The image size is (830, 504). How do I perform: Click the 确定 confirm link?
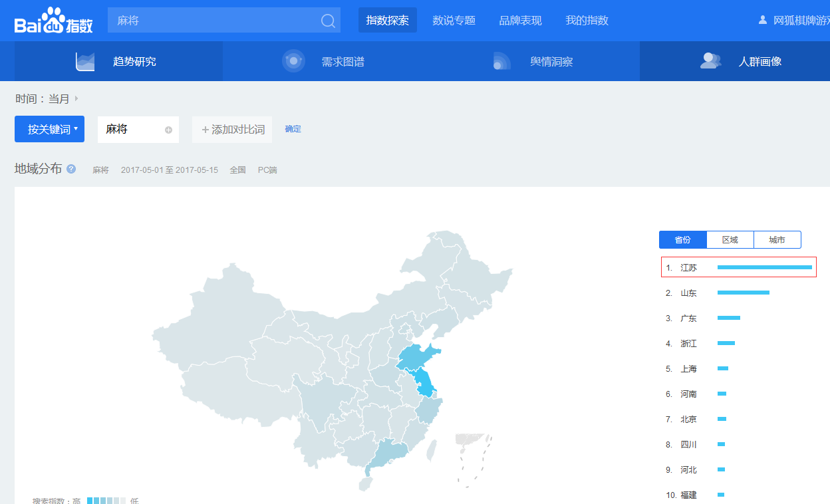[x=293, y=129]
